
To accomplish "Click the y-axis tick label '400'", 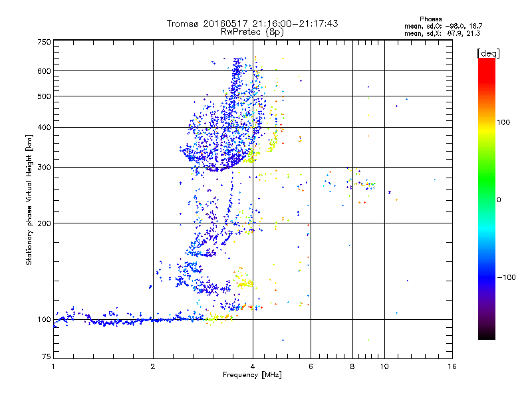I will 44,128.
